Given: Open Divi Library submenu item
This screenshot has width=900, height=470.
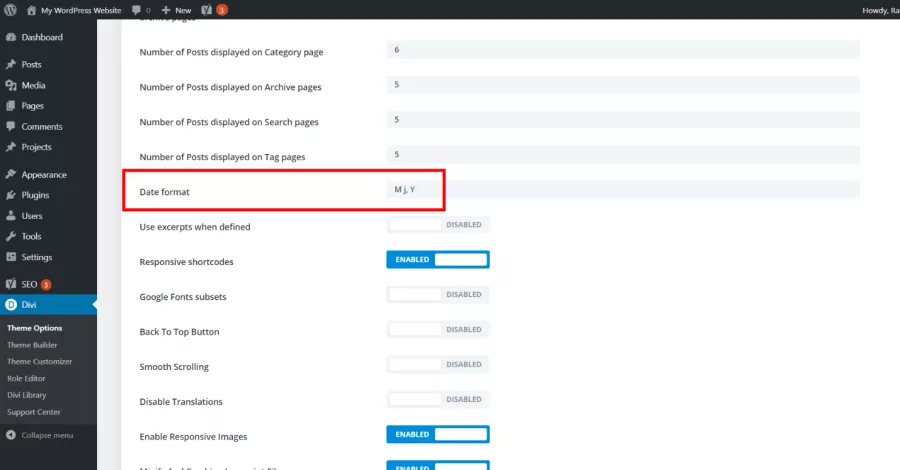Looking at the screenshot, I should 26,395.
